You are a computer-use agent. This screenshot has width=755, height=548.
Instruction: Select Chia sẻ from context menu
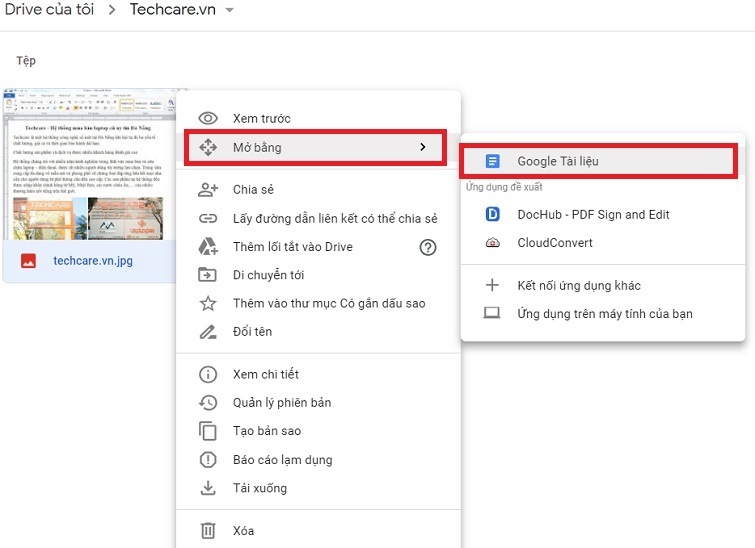[253, 190]
